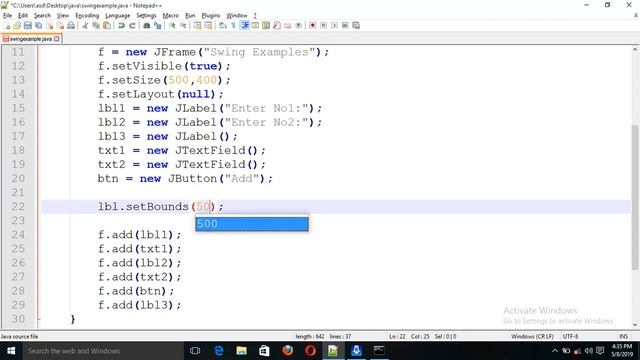The height and width of the screenshot is (360, 640).
Task: Toggle synchronized vertical scrolling
Action: click(198, 25)
